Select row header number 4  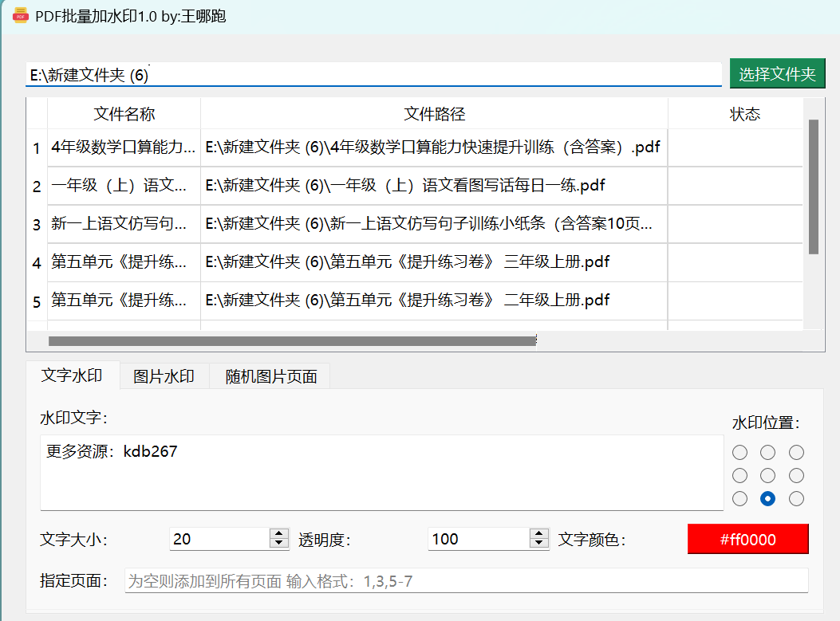37,263
